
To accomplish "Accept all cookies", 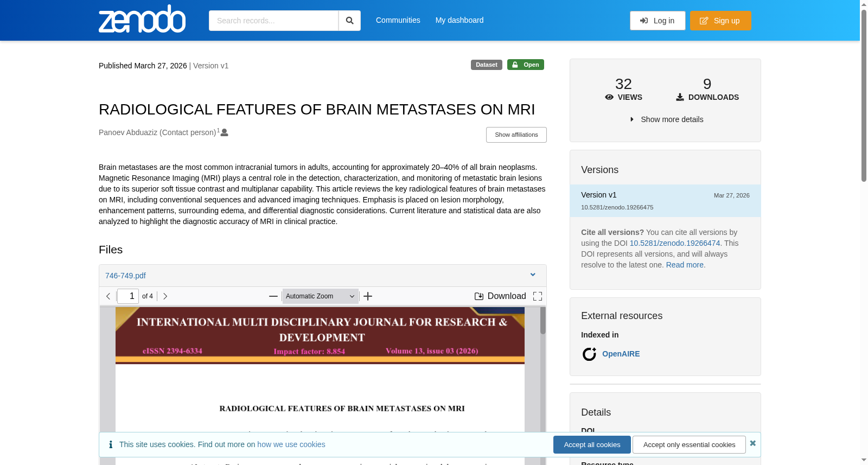I will pyautogui.click(x=592, y=444).
